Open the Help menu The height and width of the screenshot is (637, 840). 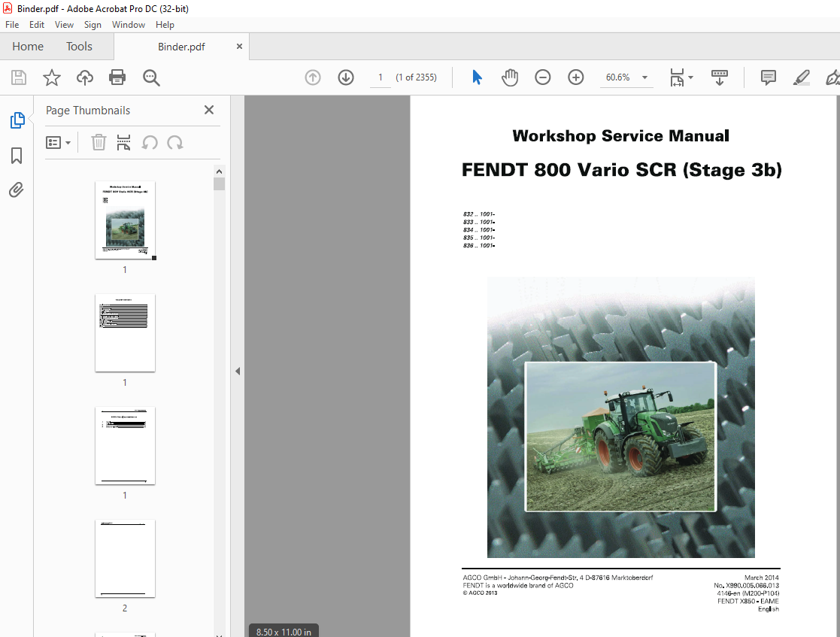165,25
